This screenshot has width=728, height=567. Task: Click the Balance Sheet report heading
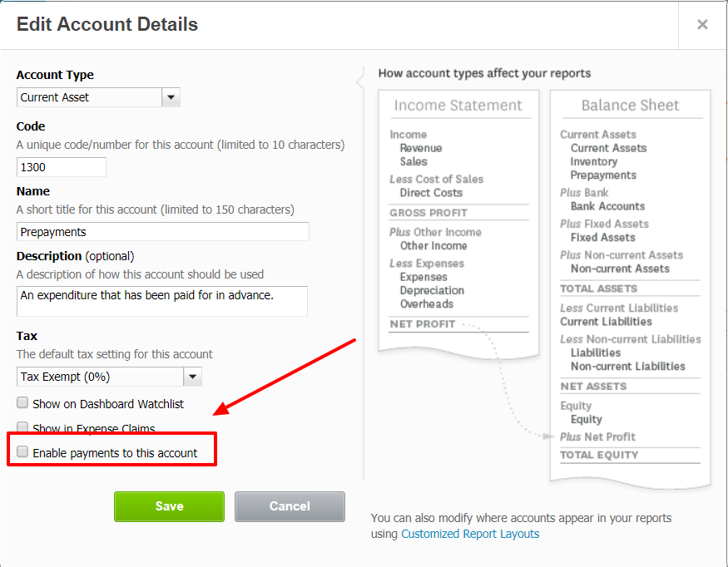coord(631,105)
